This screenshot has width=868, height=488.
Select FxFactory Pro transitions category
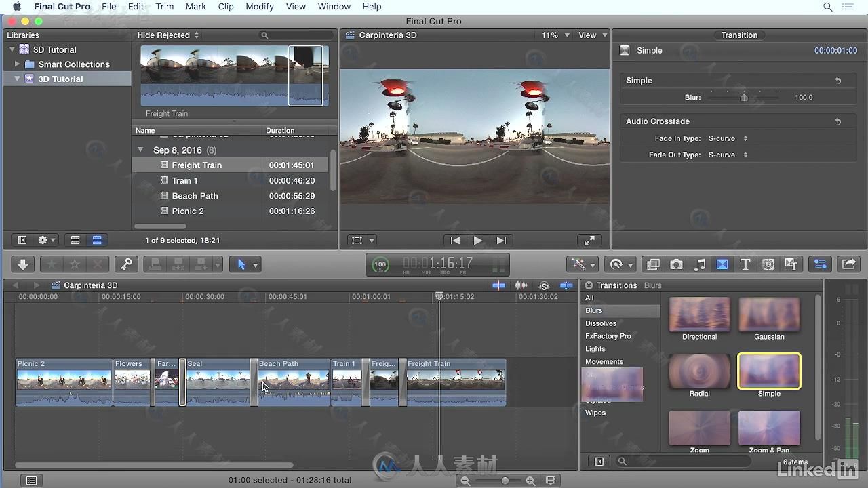[608, 336]
